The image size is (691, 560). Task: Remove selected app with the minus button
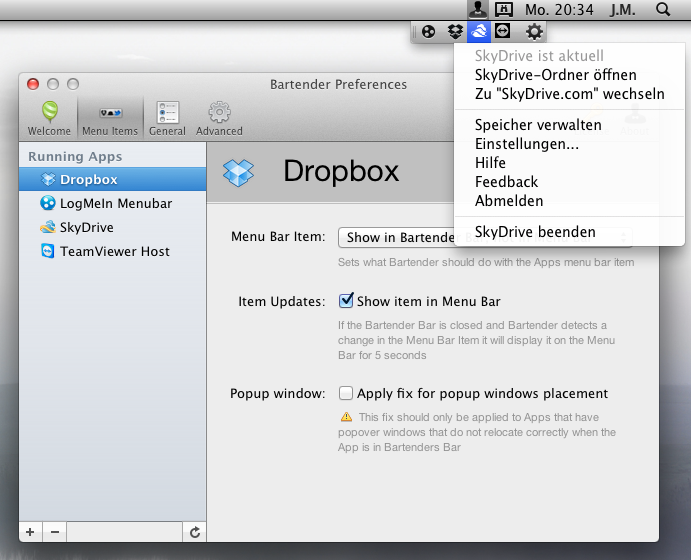(55, 532)
